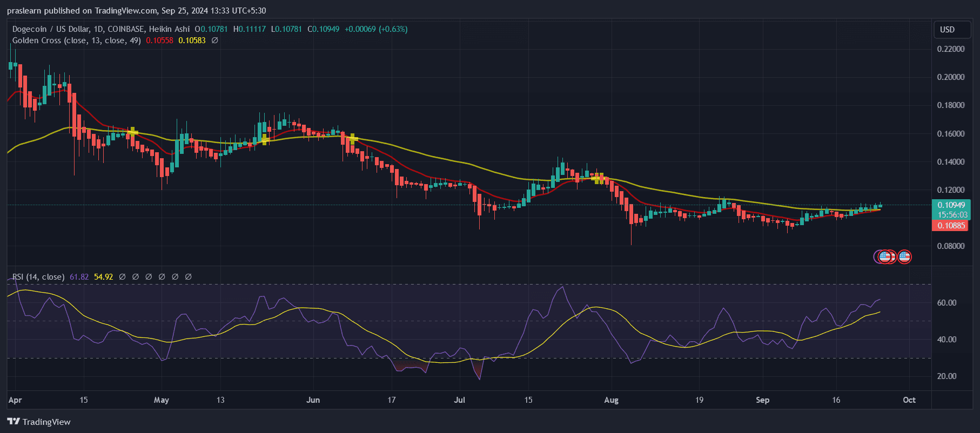Click the close price C0.10949
Image resolution: width=980 pixels, height=433 pixels.
[x=323, y=29]
